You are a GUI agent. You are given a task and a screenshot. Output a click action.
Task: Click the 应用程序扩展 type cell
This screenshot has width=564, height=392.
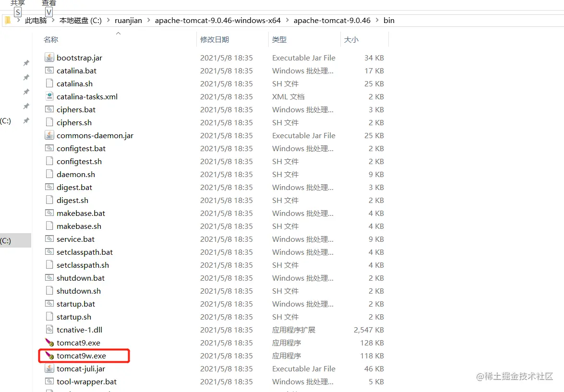click(293, 330)
